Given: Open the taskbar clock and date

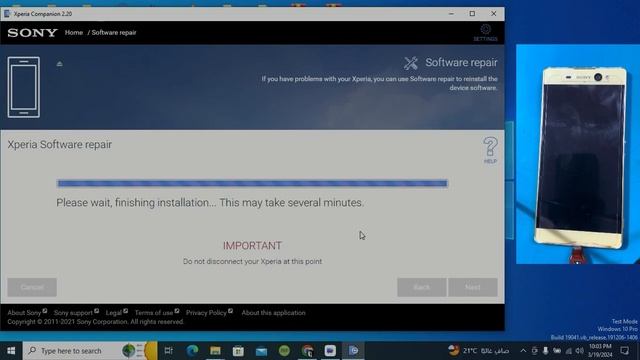Looking at the screenshot, I should [600, 351].
